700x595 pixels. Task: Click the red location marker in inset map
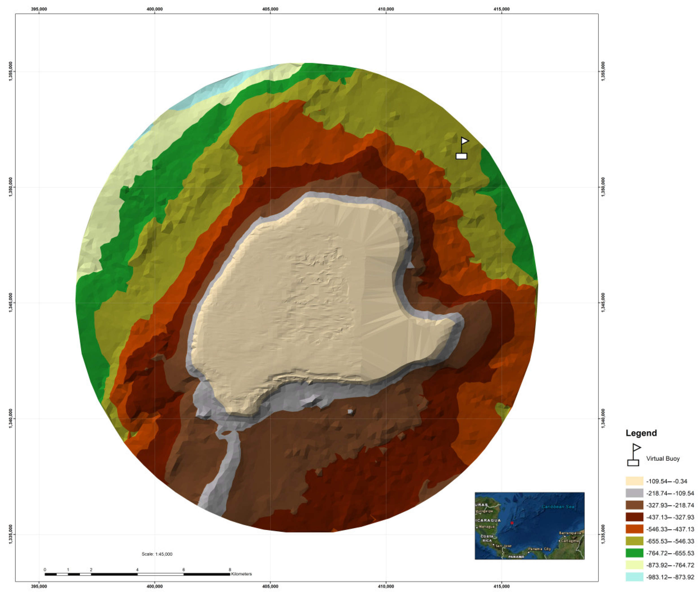point(512,523)
